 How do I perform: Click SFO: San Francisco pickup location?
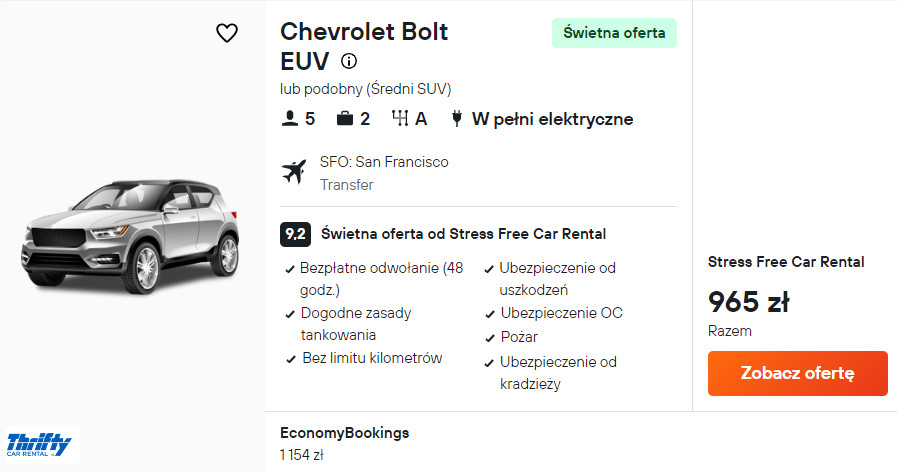tap(384, 162)
